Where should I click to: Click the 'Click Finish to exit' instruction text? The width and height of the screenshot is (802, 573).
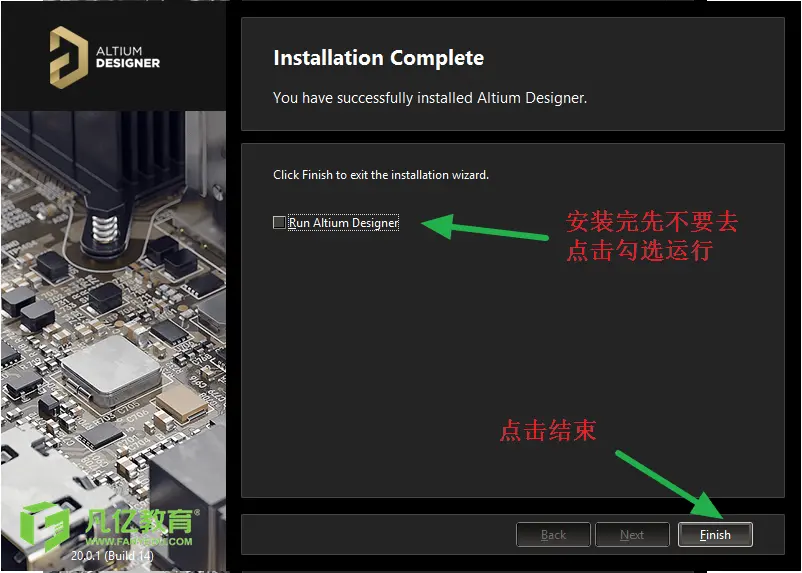tap(381, 174)
